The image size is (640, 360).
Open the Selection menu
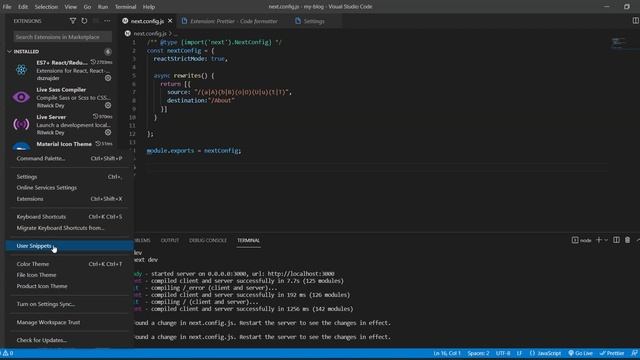pos(46,7)
